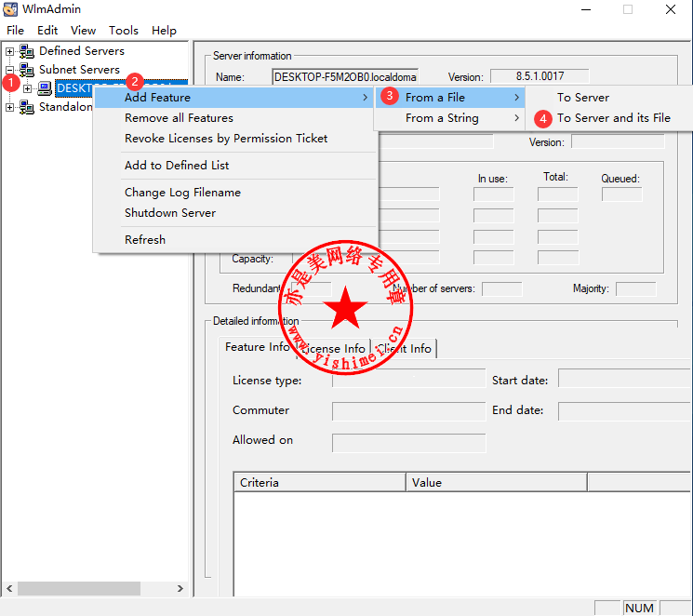The width and height of the screenshot is (693, 616).
Task: Choose Add to Defined List
Action: [235, 166]
